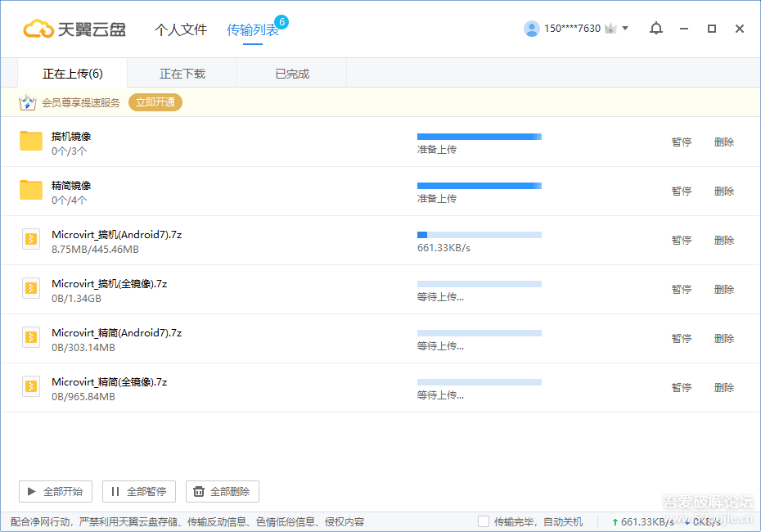This screenshot has width=761, height=532.
Task: Click progress bar of Microvirt_搞机(Android7).7z
Action: [x=480, y=235]
